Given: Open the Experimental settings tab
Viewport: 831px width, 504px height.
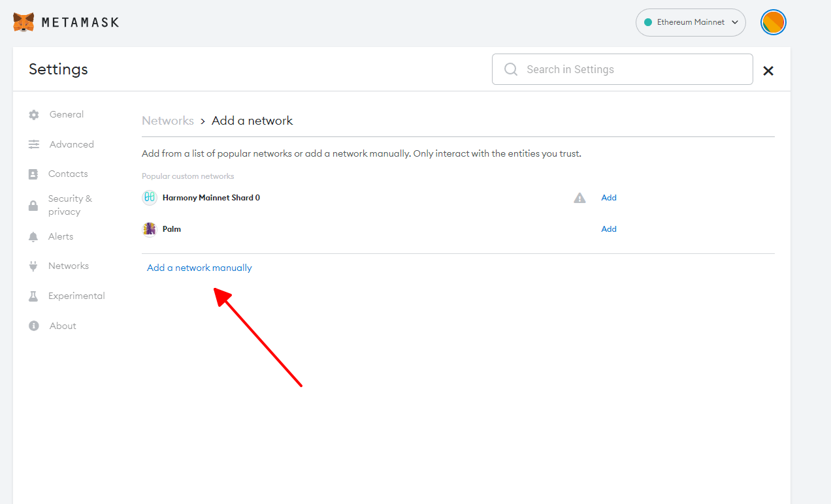Looking at the screenshot, I should click(76, 296).
